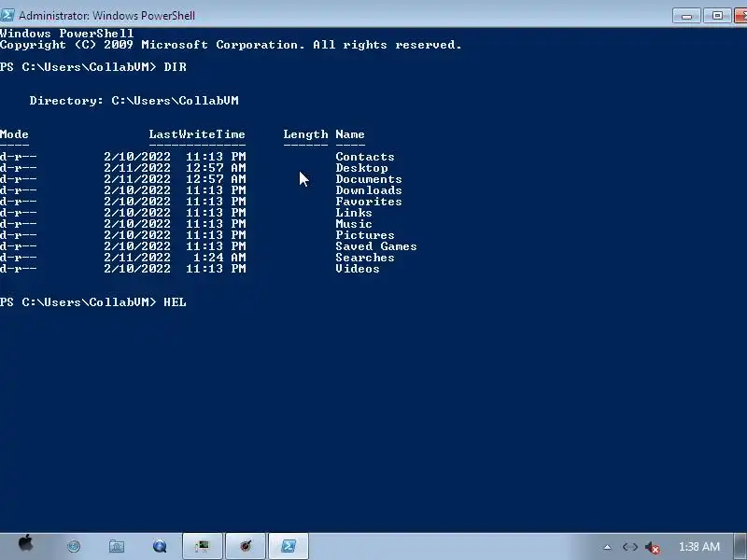Click the typed 'HEL' command text

[175, 302]
